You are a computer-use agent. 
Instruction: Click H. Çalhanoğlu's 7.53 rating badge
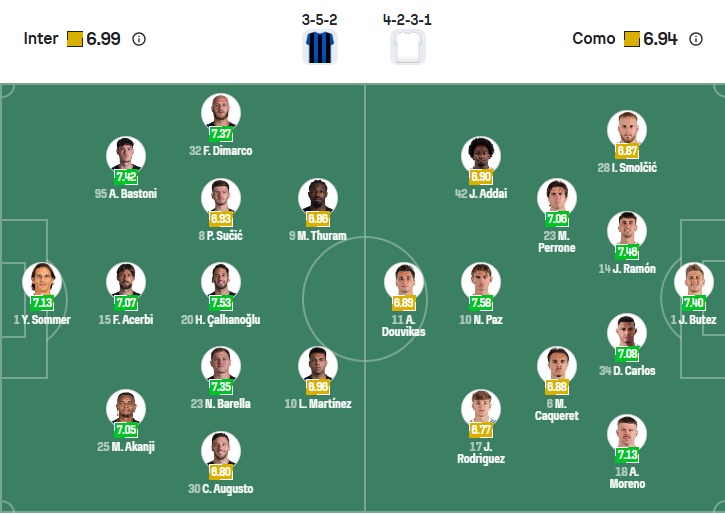point(220,303)
